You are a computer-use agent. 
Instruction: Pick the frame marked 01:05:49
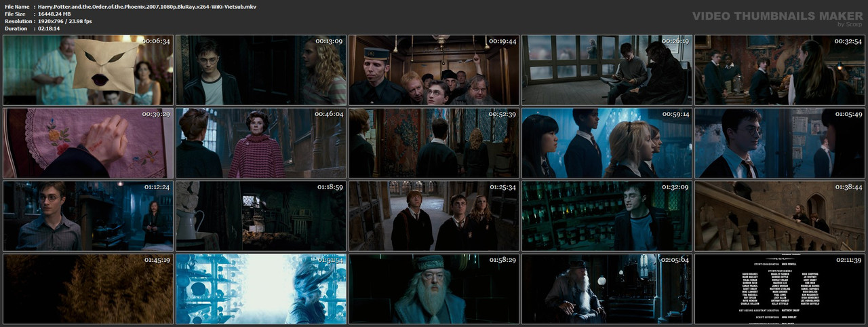pos(780,142)
